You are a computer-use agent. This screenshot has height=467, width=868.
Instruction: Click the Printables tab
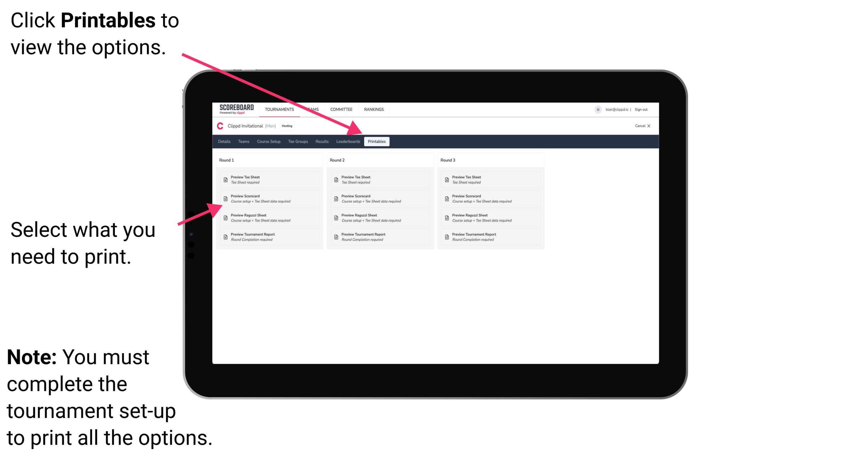[x=376, y=142]
